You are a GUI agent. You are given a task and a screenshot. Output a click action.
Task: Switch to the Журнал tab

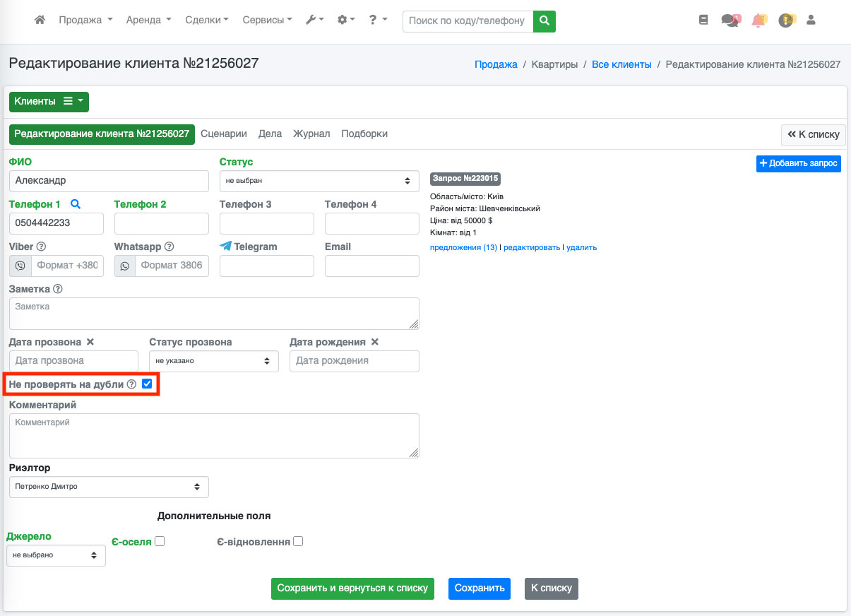coord(311,134)
